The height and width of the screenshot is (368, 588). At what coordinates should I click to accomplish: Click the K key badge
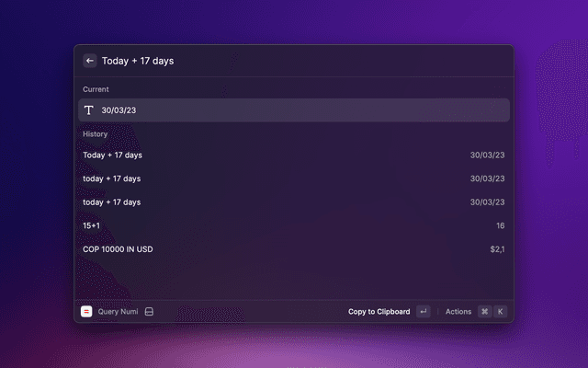pos(500,312)
